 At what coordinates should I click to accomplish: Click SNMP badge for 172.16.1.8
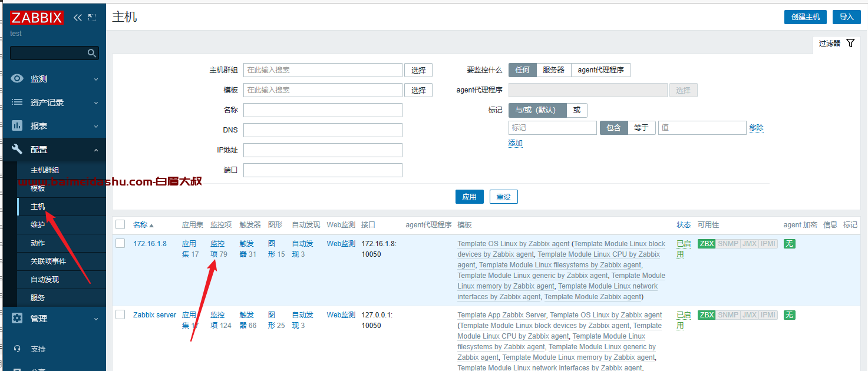[x=728, y=244]
